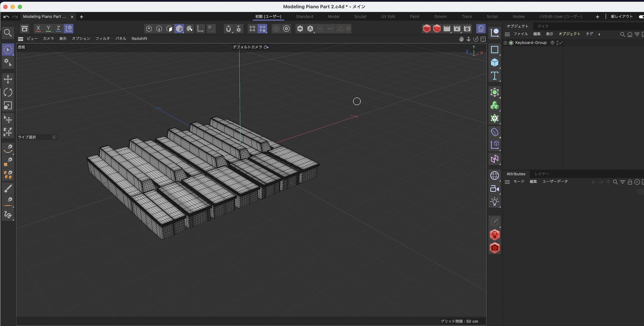Expand the Keyboard-Group tree item
The height and width of the screenshot is (326, 644).
click(x=506, y=43)
